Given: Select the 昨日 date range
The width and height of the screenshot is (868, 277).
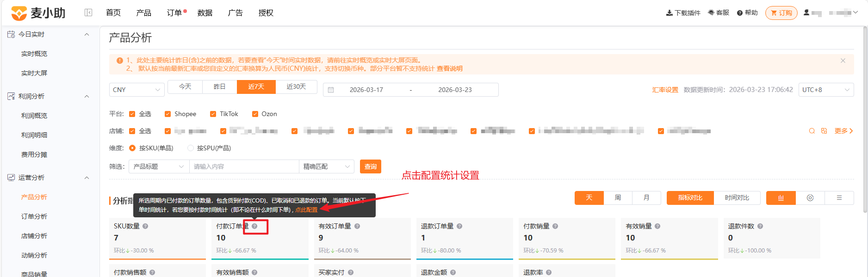Looking at the screenshot, I should coord(220,87).
